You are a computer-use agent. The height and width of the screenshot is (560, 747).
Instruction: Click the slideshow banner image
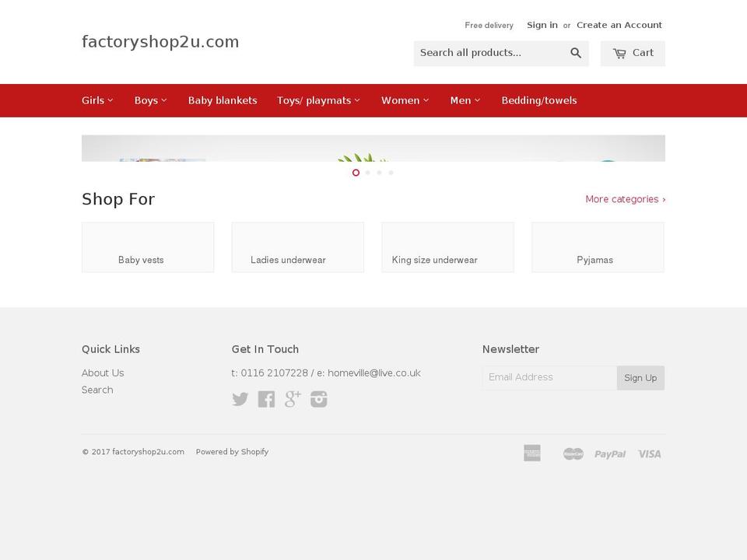pos(373,148)
